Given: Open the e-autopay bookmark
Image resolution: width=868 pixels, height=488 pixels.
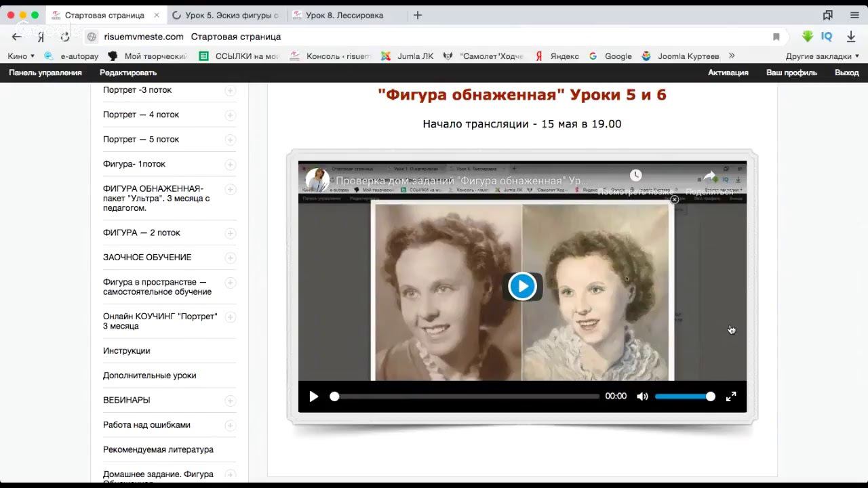Looking at the screenshot, I should click(x=72, y=56).
